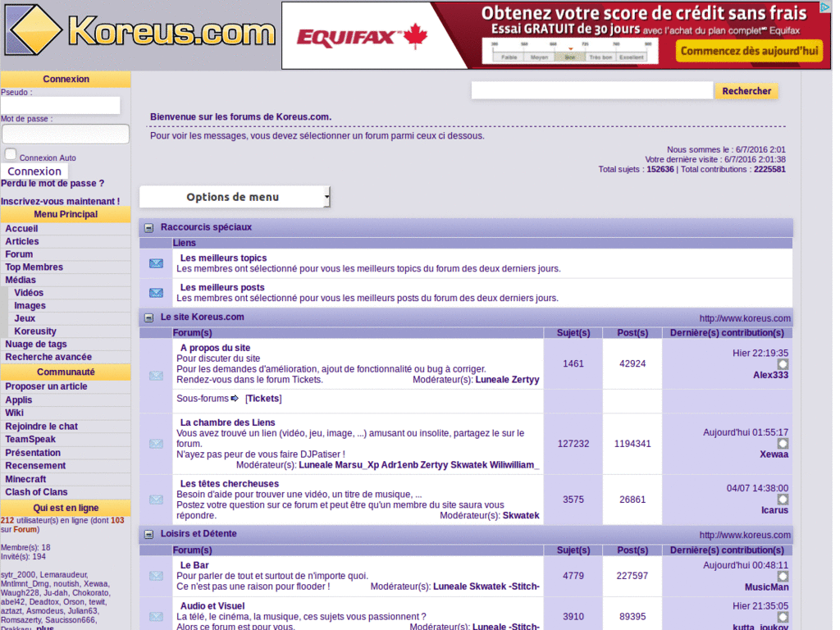The width and height of the screenshot is (840, 630).
Task: Open the Les meilleurs topics envelope icon
Action: (156, 263)
